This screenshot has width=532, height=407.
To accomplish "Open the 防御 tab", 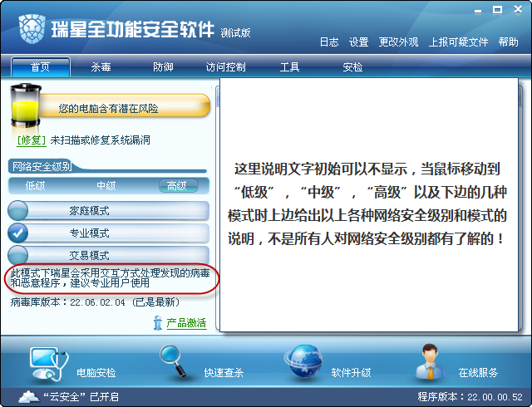I will pos(163,66).
